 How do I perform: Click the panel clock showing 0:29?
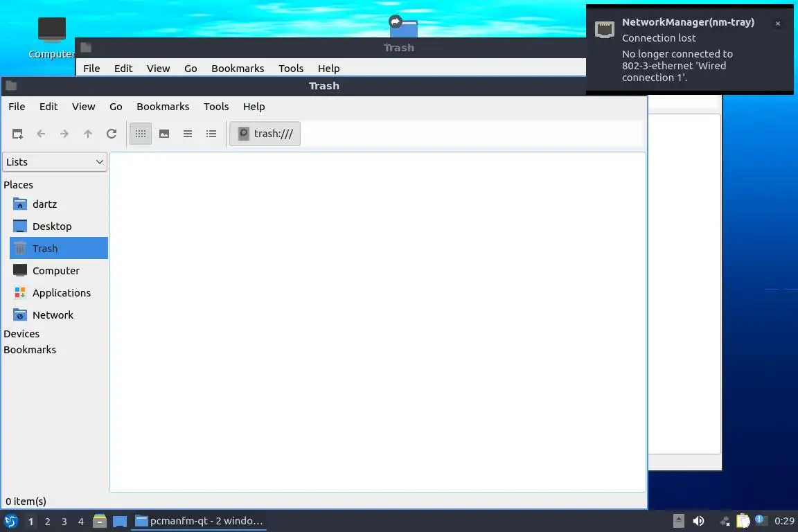coord(784,521)
